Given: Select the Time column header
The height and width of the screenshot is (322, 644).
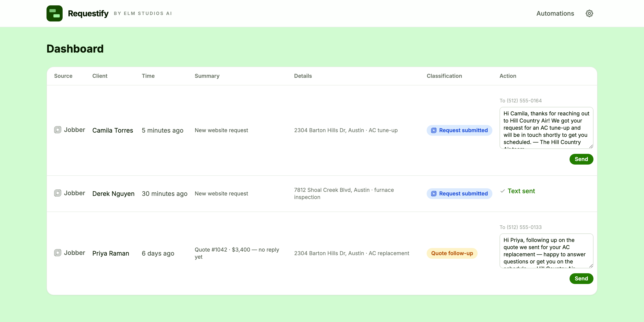Looking at the screenshot, I should pos(148,76).
